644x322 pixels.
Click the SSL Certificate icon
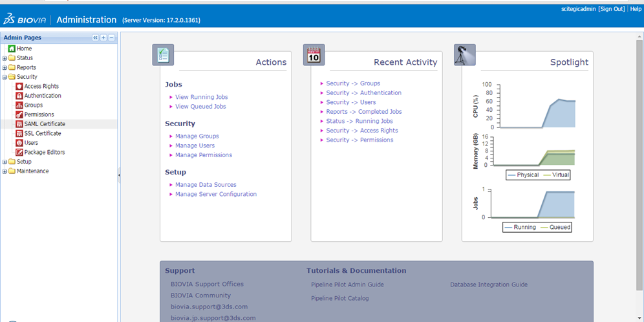coord(19,133)
